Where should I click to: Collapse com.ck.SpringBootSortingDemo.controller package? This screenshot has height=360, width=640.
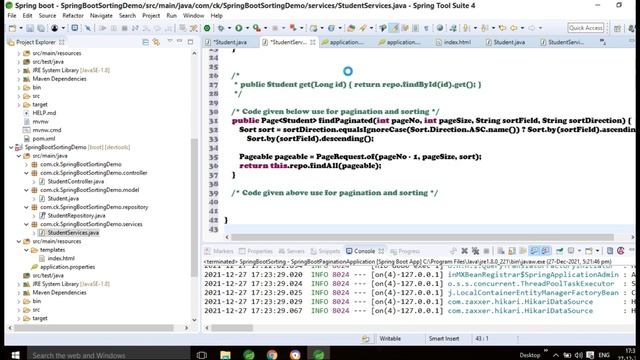pos(27,173)
